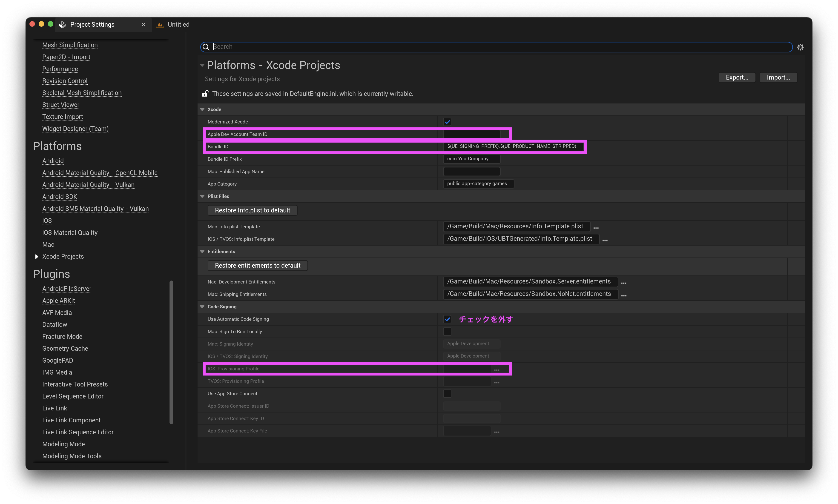Click the Project Settings tab icon
The height and width of the screenshot is (504, 838).
click(63, 24)
